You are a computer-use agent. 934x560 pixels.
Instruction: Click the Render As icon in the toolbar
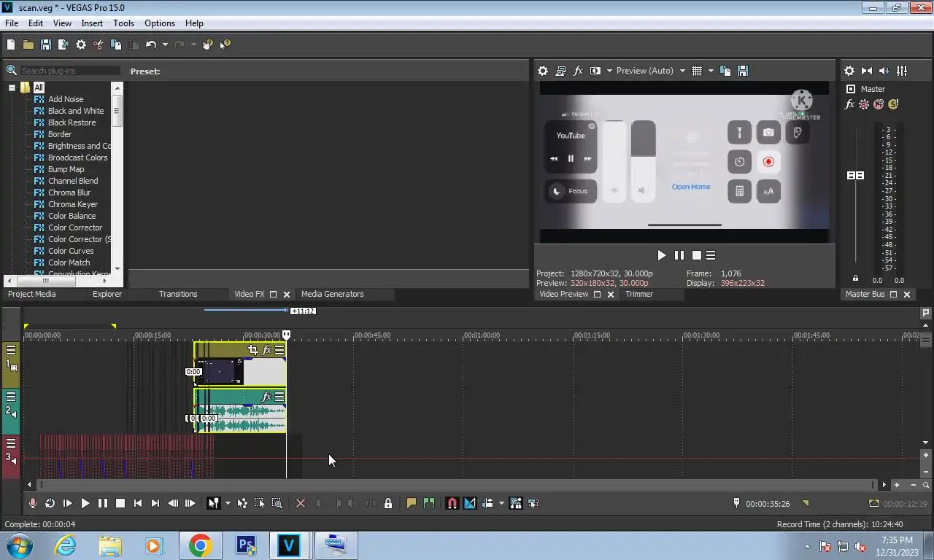point(63,44)
